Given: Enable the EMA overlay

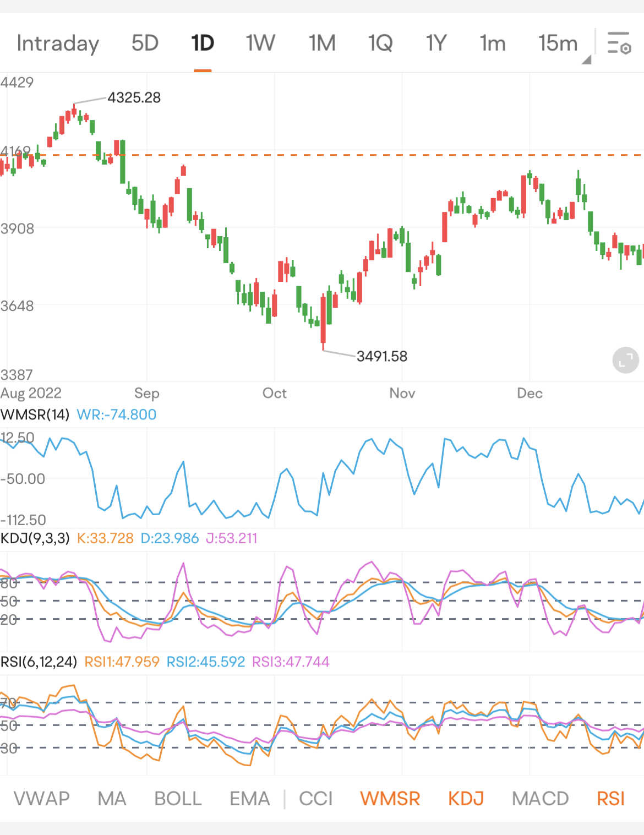Looking at the screenshot, I should [249, 798].
